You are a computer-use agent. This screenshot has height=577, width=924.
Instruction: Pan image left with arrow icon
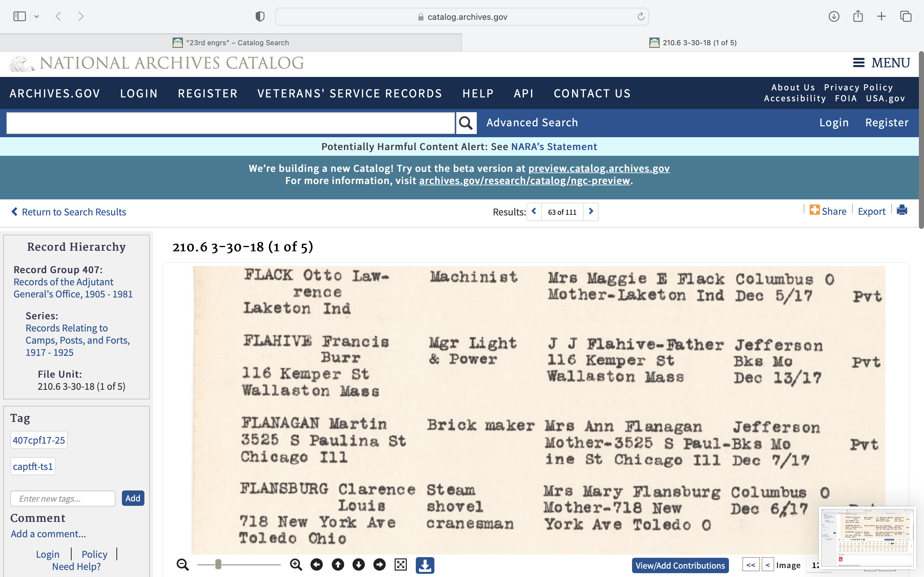point(317,565)
